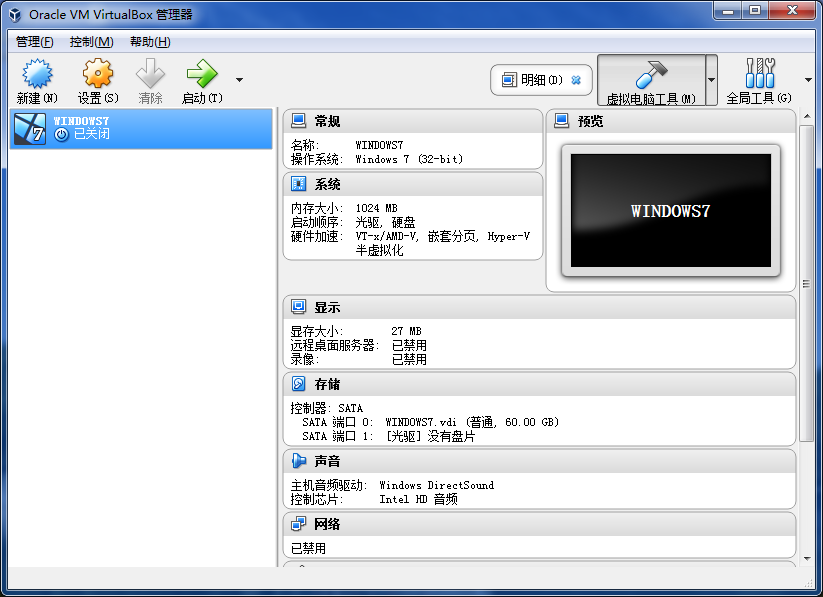Open the start-mode dropdown beside 启动(T)
This screenshot has height=597, width=823.
coord(239,80)
